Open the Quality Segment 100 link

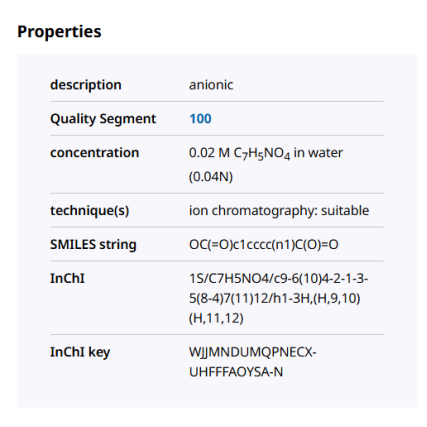click(x=200, y=119)
